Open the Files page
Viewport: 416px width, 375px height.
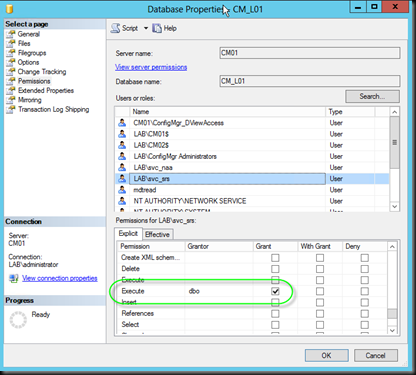click(24, 43)
